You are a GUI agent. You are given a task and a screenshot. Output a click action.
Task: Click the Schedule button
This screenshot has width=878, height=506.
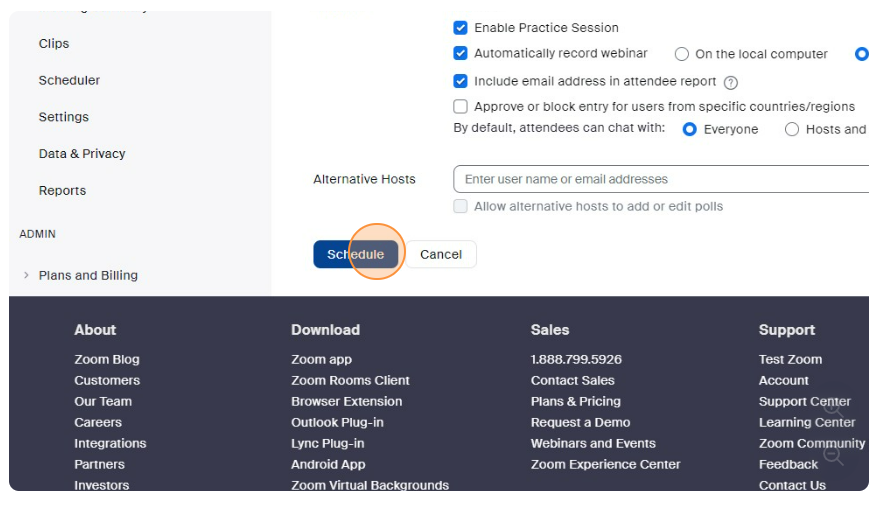(356, 255)
